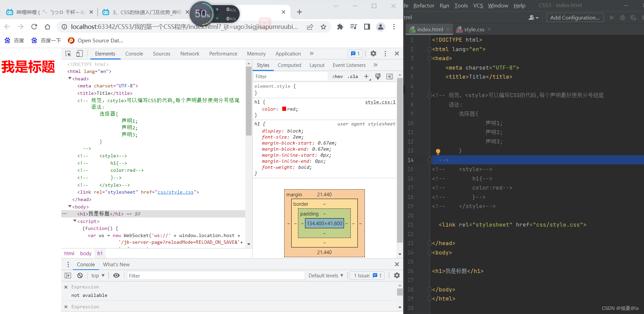Screen dimensions: 644x314
Task: Open the issues counter badge in DevTools toolbar
Action: (355, 53)
